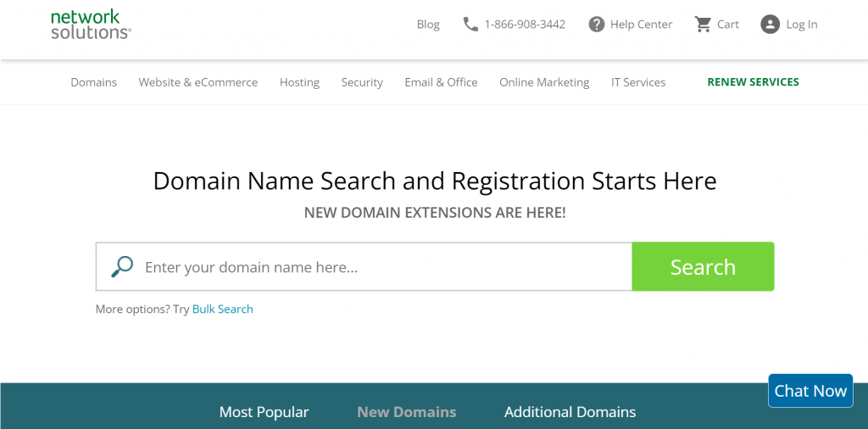Open the Blog link
Screen dimensions: 868x429
(x=428, y=25)
